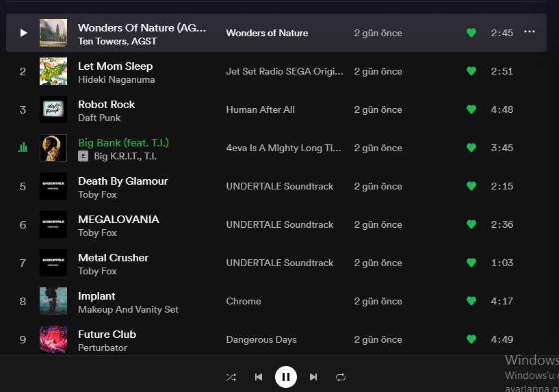Play the Wonders Of Nature track

(23, 33)
